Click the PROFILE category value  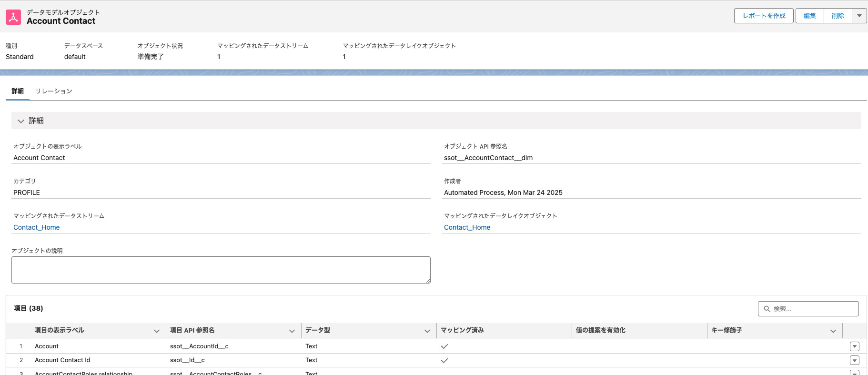click(27, 193)
